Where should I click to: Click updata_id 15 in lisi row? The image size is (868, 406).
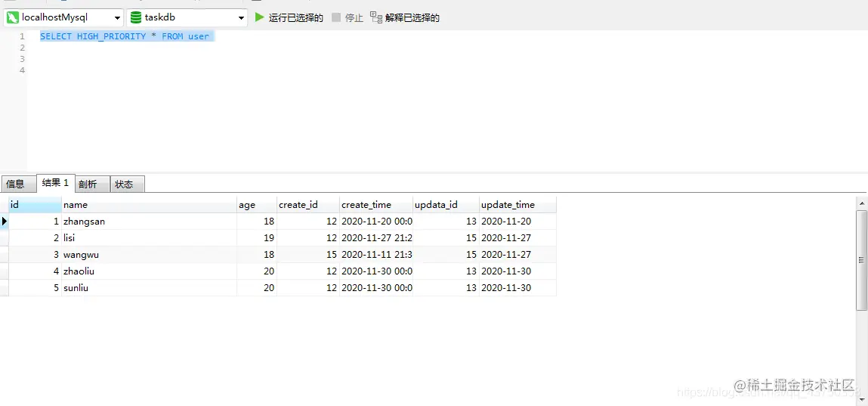[446, 238]
